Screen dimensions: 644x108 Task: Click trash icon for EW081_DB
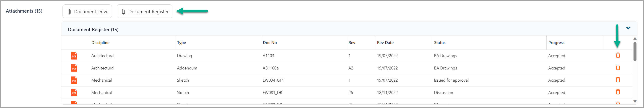[x=618, y=92]
